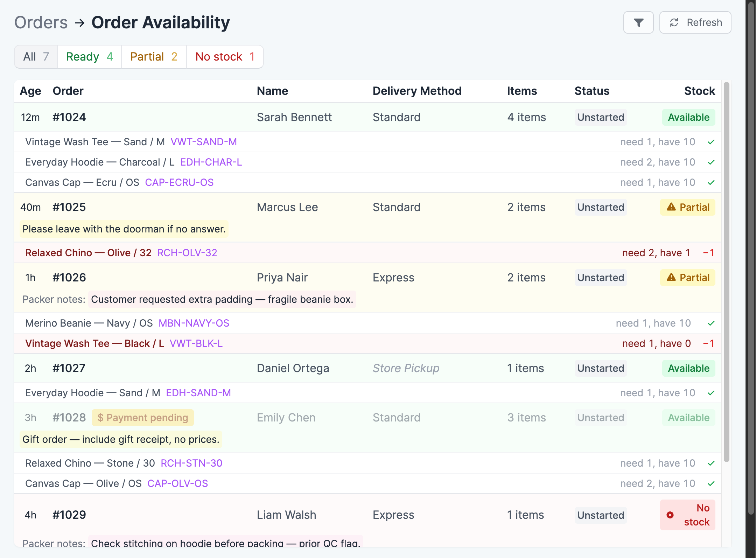This screenshot has width=756, height=558.
Task: Click the gift receipt note on #1028
Action: point(121,439)
